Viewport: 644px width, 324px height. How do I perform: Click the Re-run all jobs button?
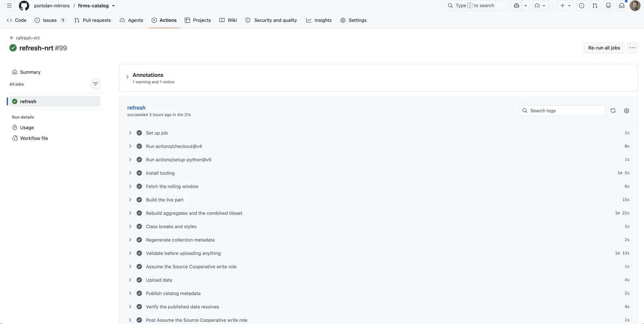[x=604, y=48]
